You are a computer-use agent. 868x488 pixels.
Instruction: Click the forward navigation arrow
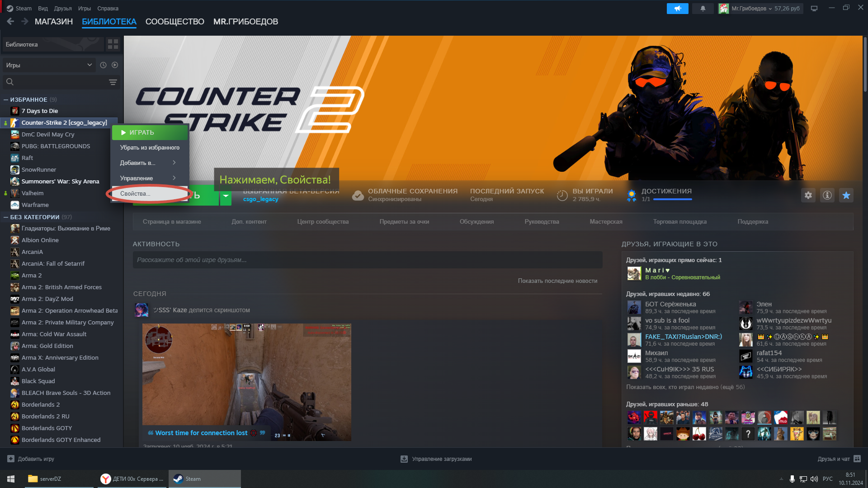(25, 22)
